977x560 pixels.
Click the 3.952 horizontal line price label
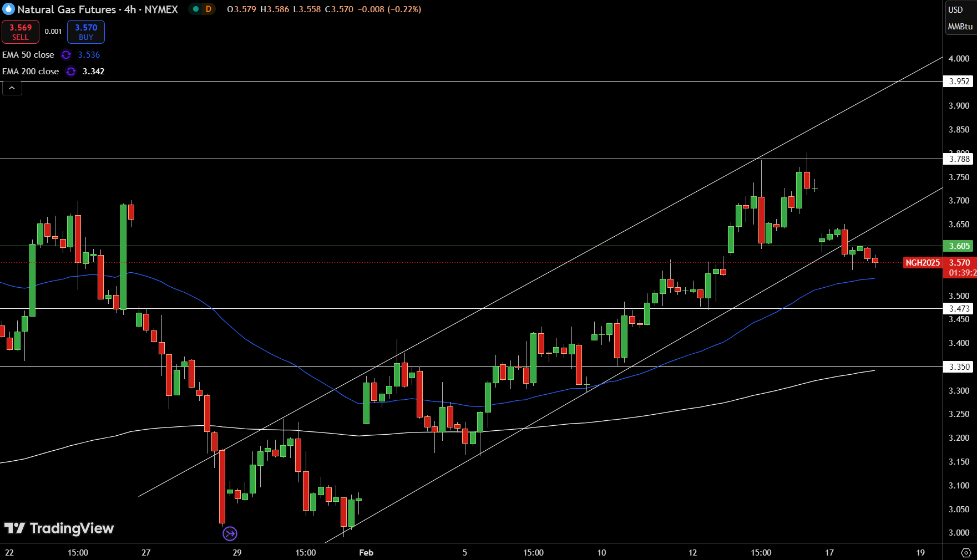tap(959, 82)
